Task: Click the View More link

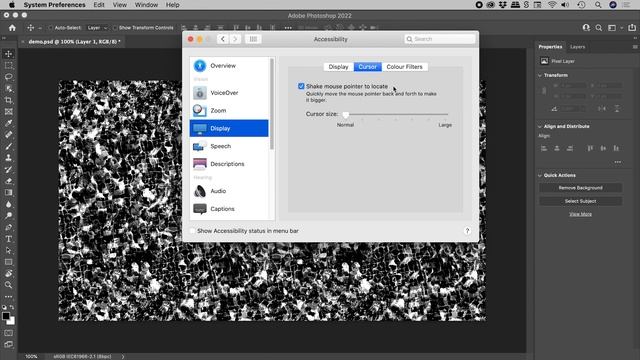Action: tap(580, 214)
